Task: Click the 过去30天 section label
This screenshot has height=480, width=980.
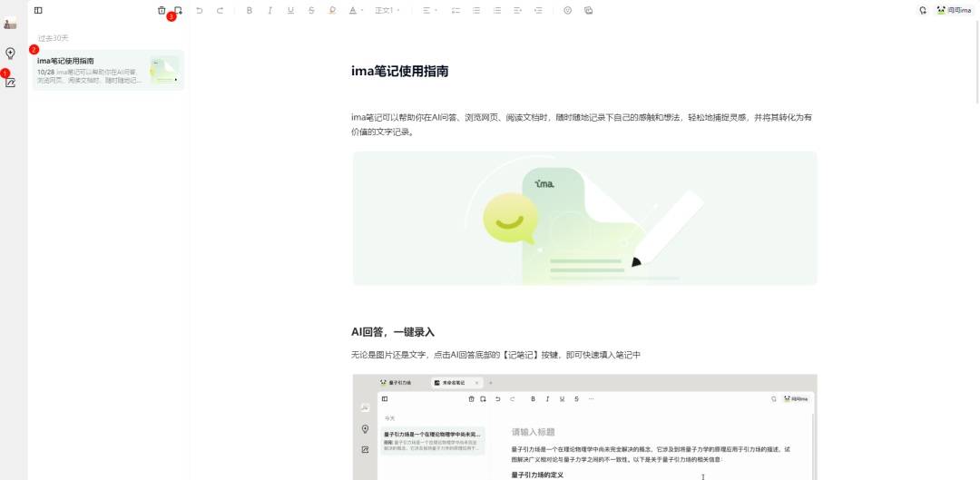Action: [x=54, y=39]
